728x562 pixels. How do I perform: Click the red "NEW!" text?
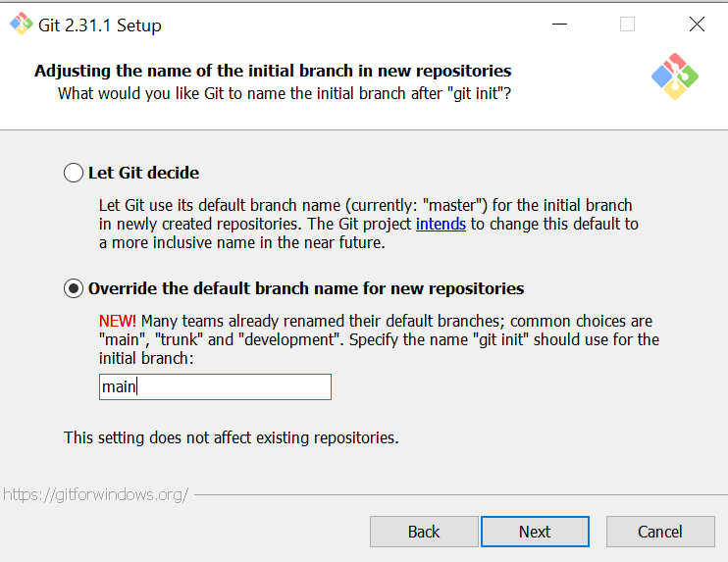pos(118,322)
